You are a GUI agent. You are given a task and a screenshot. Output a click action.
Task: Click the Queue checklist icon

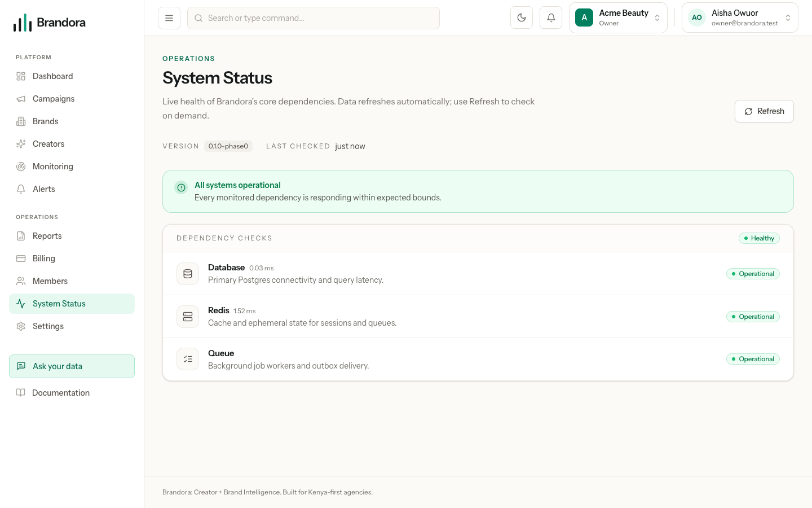[188, 359]
